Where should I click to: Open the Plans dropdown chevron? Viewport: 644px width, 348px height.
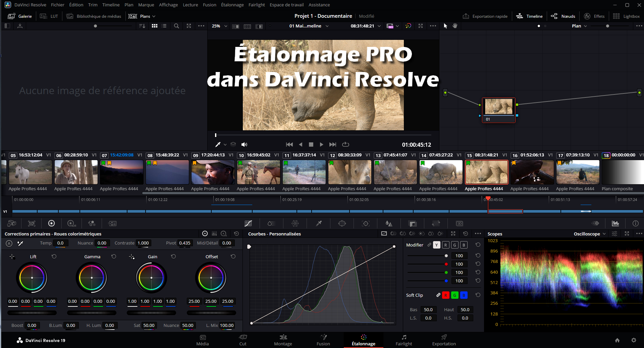154,16
